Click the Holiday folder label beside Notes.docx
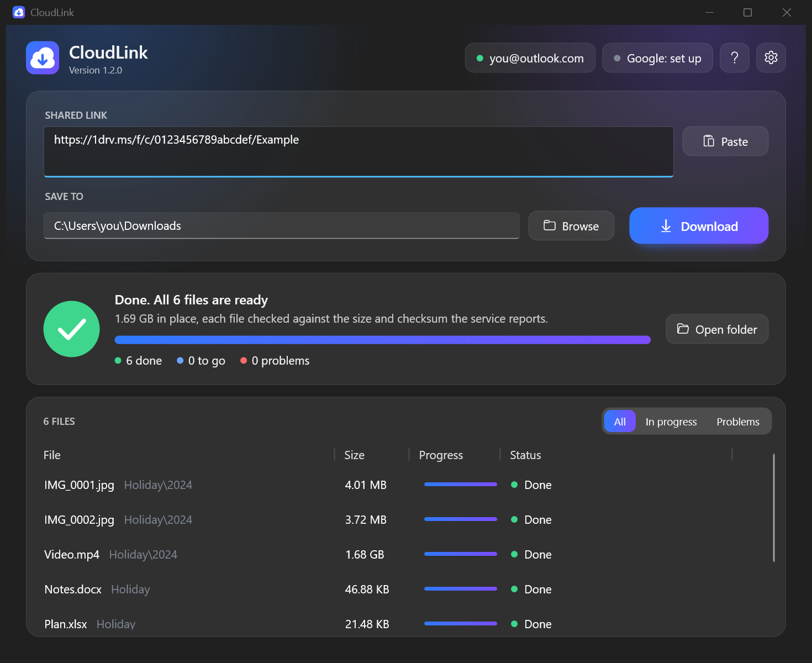Screen dimensions: 812x663 pos(130,590)
